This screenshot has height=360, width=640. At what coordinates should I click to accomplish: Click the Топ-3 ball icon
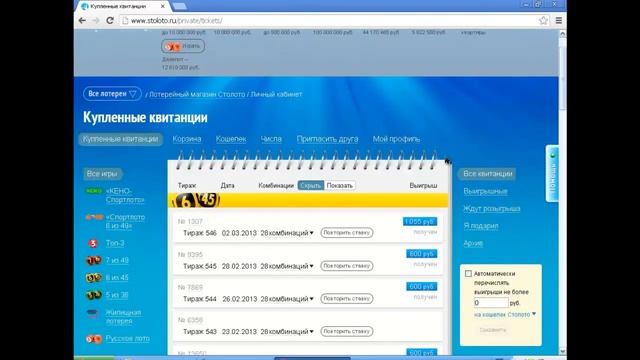[93, 243]
